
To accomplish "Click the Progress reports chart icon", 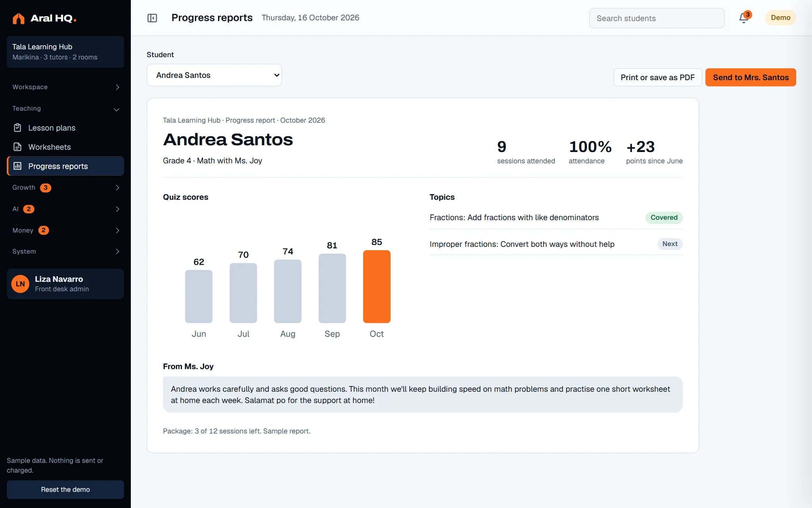I will pyautogui.click(x=17, y=166).
